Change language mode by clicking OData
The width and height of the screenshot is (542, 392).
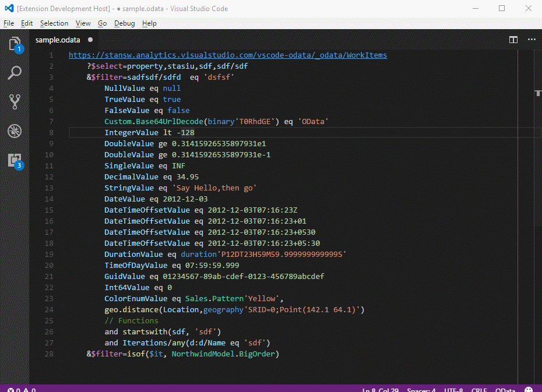[x=505, y=389]
